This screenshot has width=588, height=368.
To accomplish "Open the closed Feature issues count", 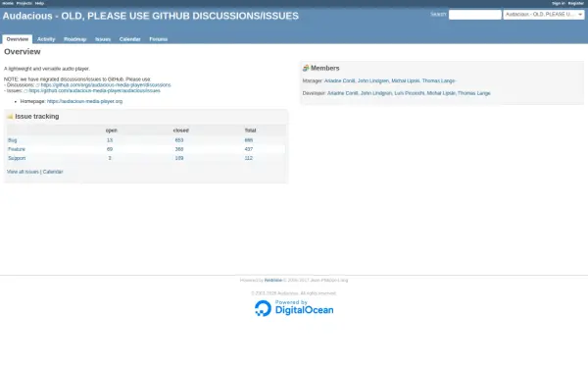I will click(x=179, y=149).
